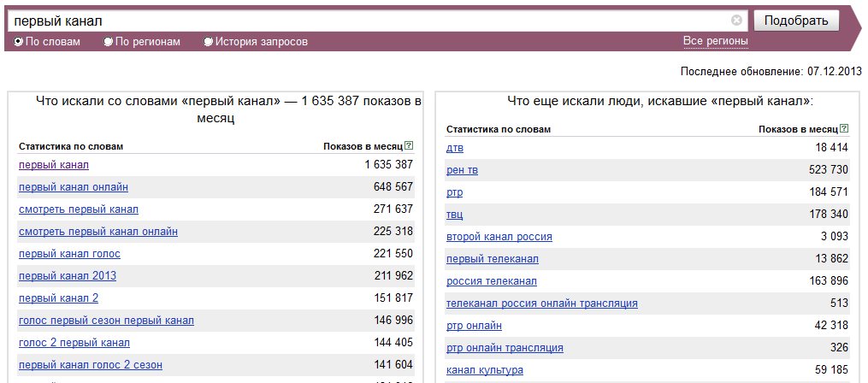Open the твц link
Image resolution: width=868 pixels, height=383 pixels.
point(454,215)
